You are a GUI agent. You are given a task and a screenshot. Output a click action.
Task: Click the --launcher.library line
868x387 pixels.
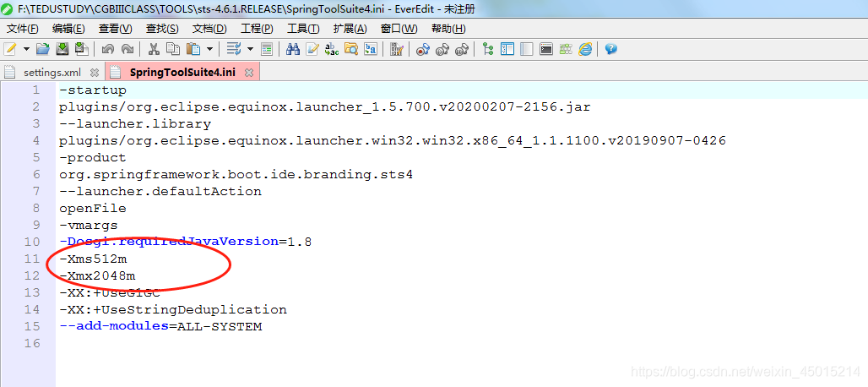tap(135, 123)
